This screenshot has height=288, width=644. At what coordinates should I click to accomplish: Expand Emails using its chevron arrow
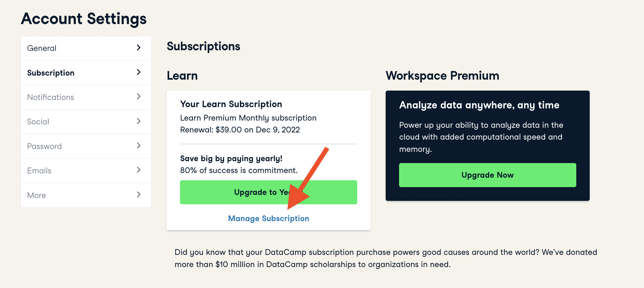point(139,170)
